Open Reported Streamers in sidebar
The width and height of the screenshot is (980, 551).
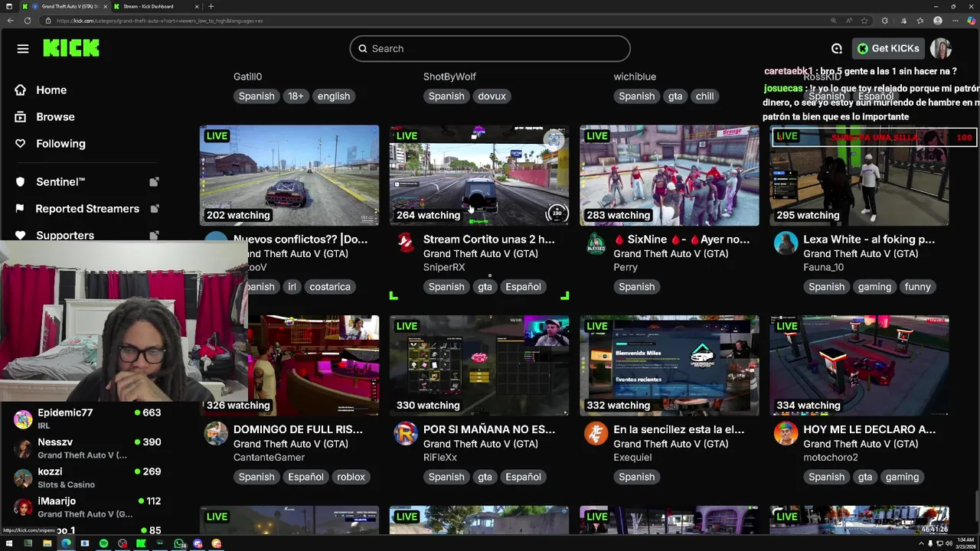(87, 209)
